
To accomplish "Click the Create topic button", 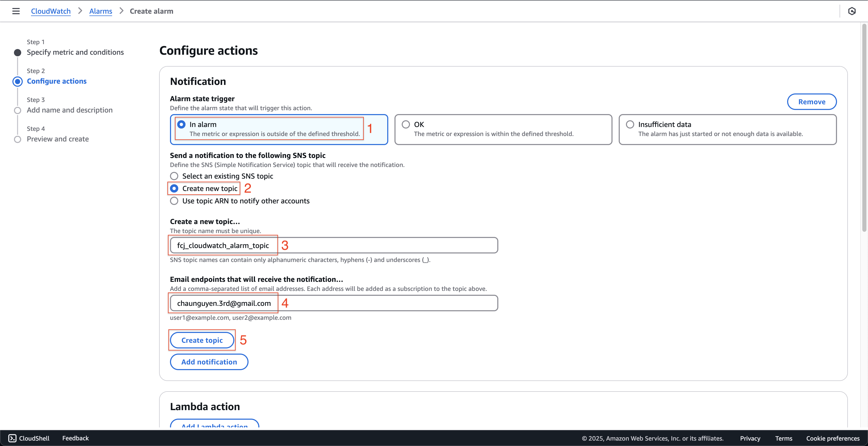I will (x=202, y=340).
